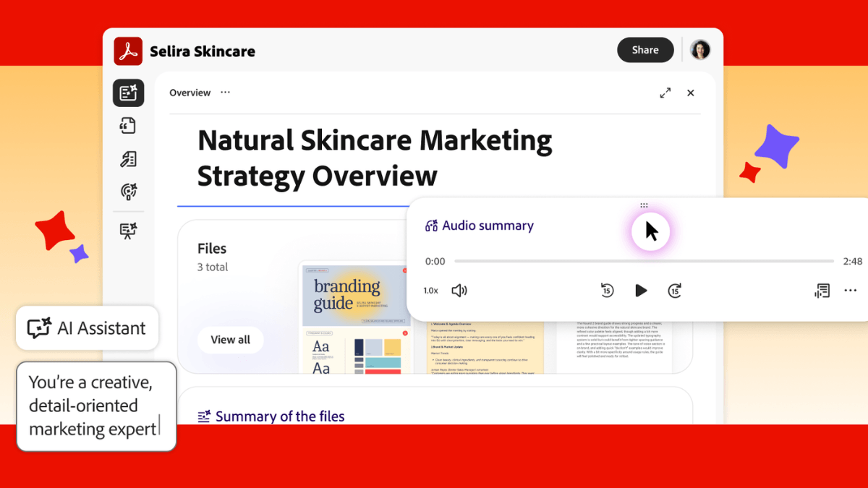This screenshot has width=868, height=488.
Task: Click the View all files button
Action: coord(231,340)
